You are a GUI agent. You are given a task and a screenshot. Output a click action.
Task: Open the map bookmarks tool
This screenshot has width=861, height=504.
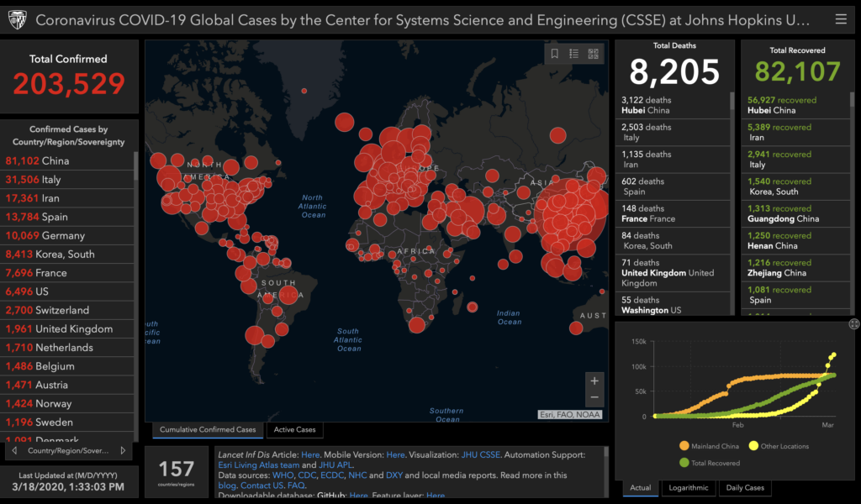point(555,54)
